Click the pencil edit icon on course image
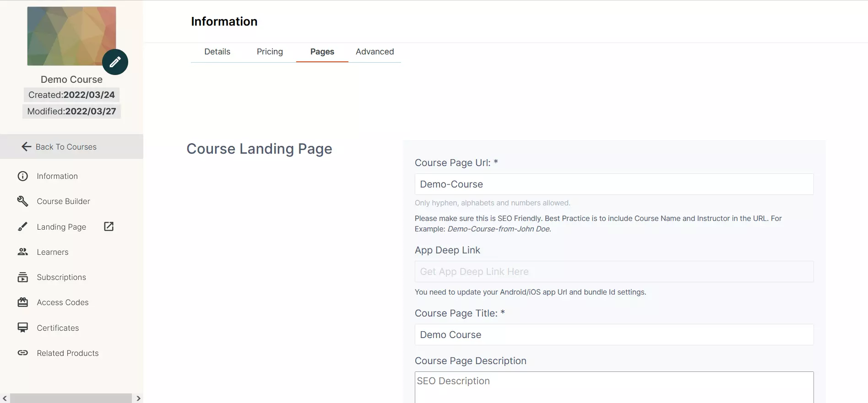 115,62
